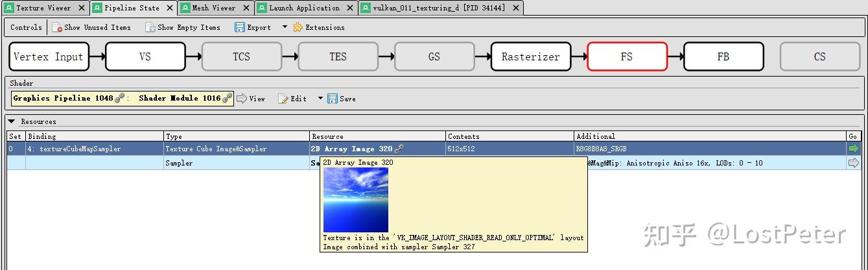The image size is (868, 270).
Task: Select the FS pipeline stage
Action: [x=627, y=56]
